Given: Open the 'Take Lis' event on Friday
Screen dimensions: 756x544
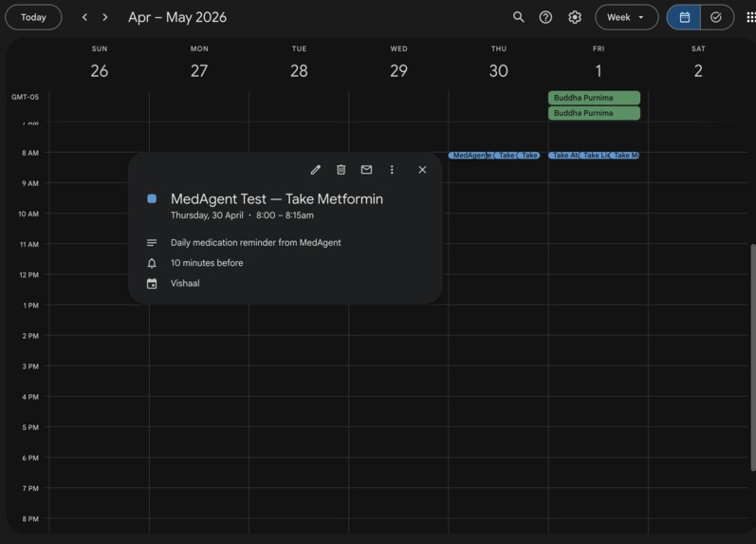Looking at the screenshot, I should (595, 156).
